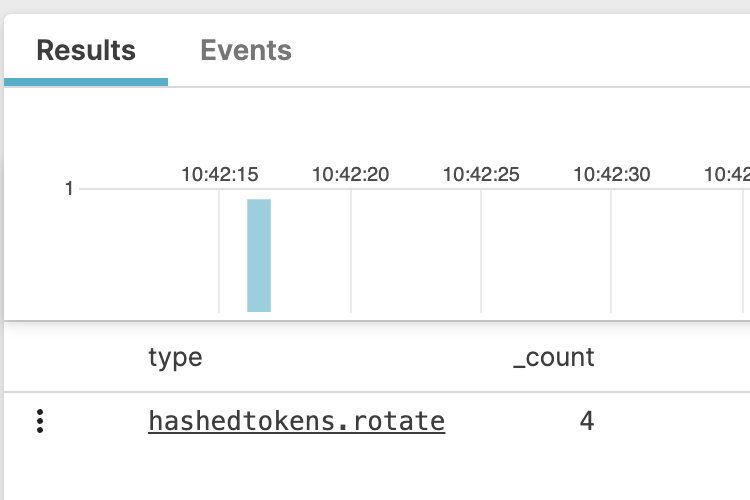
Task: Click the vertical gridline below 10:42:30
Action: [x=611, y=256]
